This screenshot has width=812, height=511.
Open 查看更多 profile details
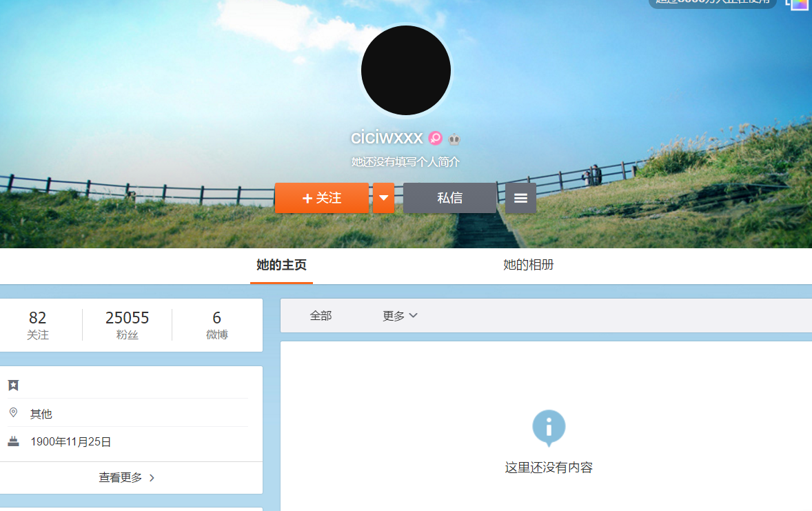[127, 478]
